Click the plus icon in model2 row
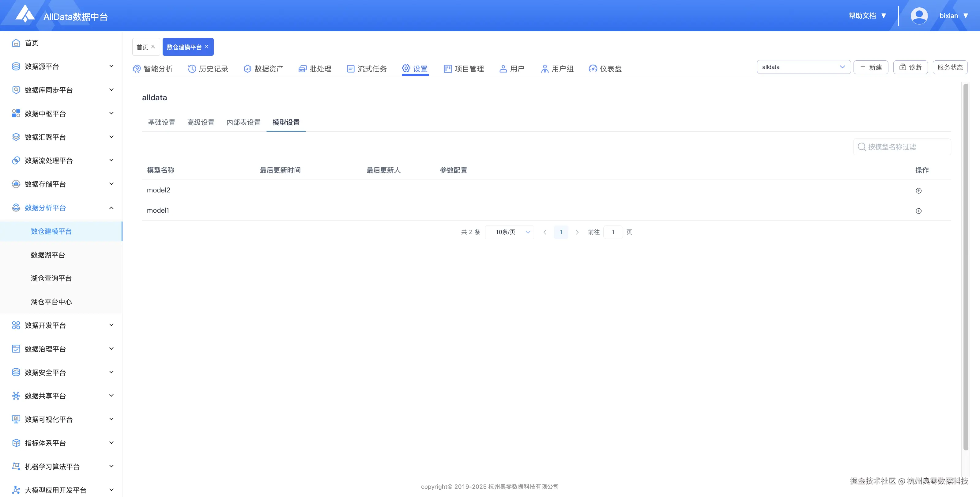The width and height of the screenshot is (980, 497). click(918, 191)
